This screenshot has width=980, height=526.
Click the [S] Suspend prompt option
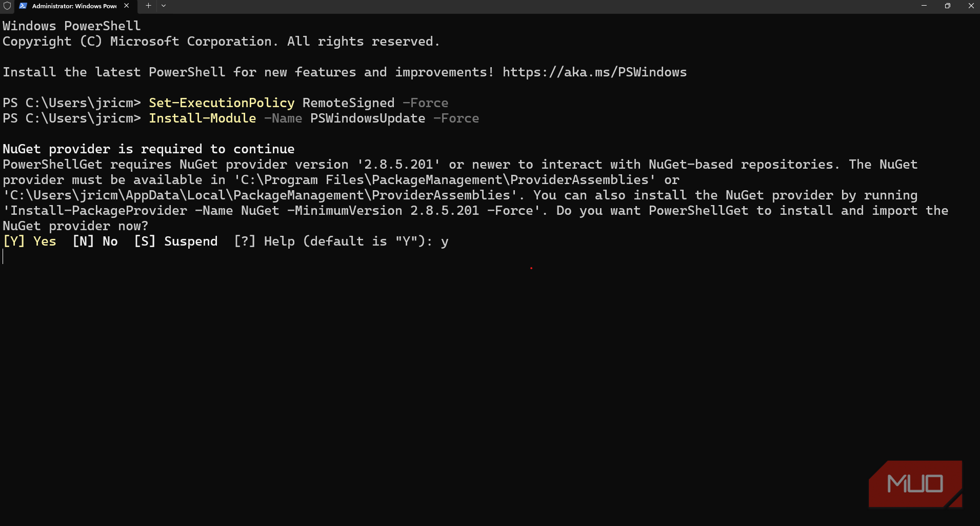pyautogui.click(x=176, y=241)
